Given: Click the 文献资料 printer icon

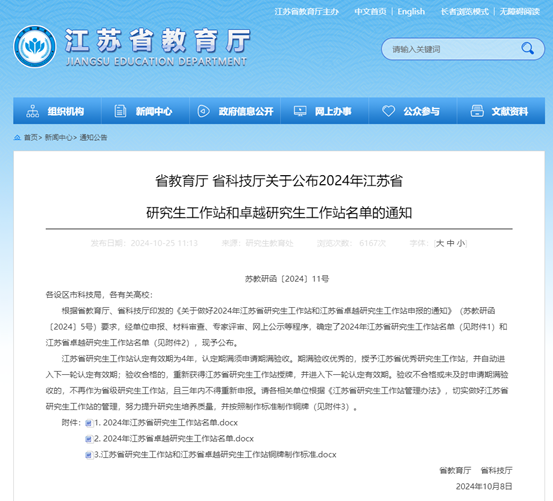Looking at the screenshot, I should (x=477, y=111).
